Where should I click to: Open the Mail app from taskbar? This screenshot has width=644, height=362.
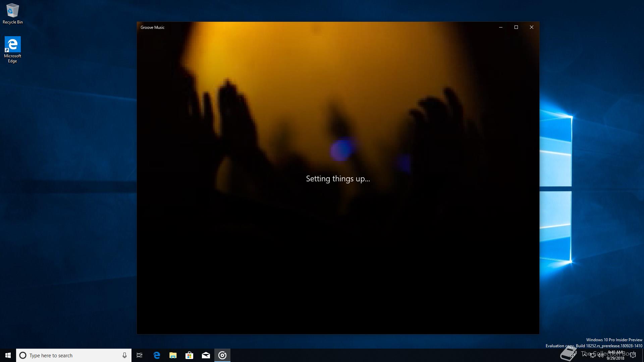[x=206, y=355]
